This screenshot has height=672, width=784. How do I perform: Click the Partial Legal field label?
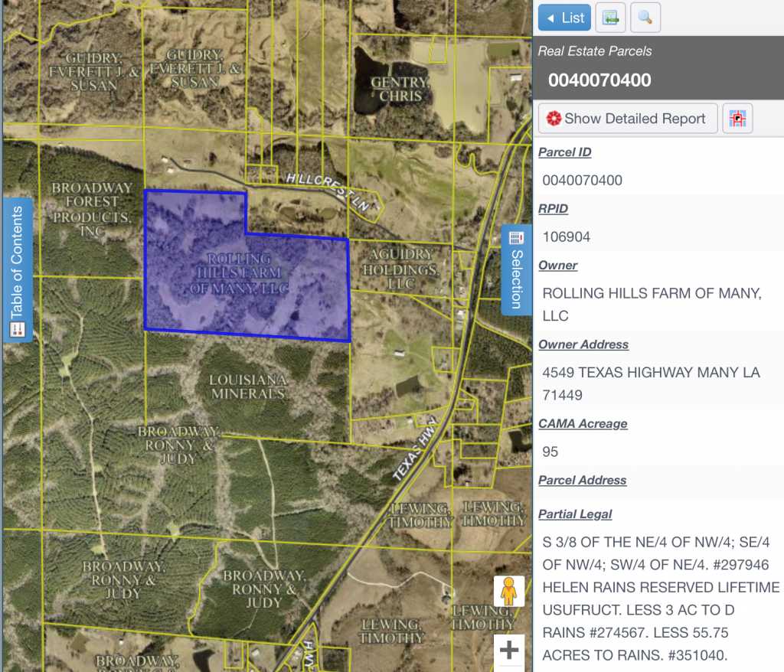point(575,514)
